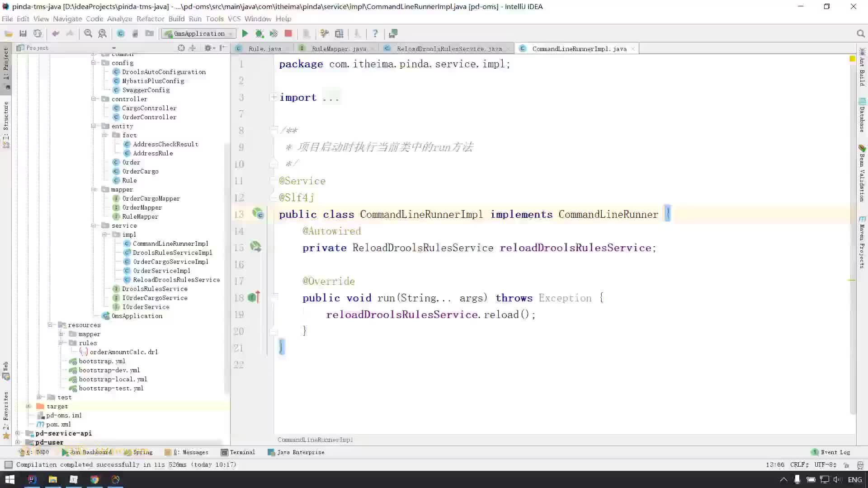
Task: Click the yellow inspection indicator in editor corner
Action: (852, 59)
